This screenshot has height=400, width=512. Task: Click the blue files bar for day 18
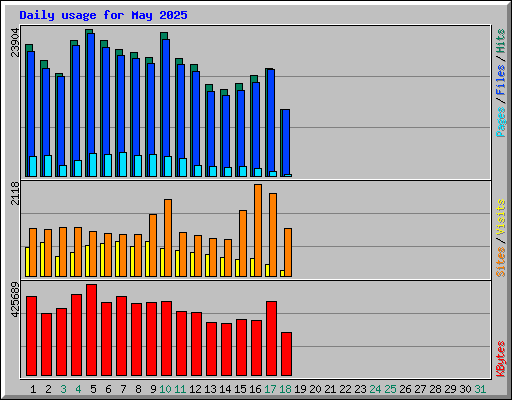(x=286, y=142)
